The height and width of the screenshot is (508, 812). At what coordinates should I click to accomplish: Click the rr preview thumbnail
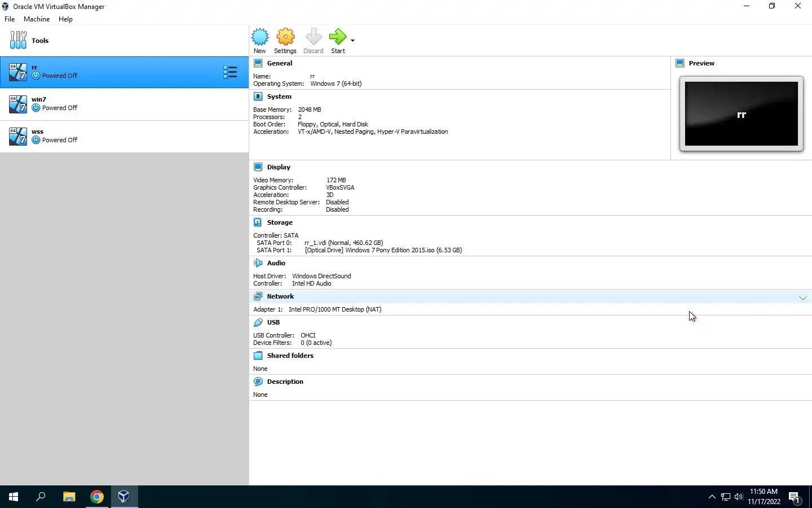pyautogui.click(x=742, y=114)
